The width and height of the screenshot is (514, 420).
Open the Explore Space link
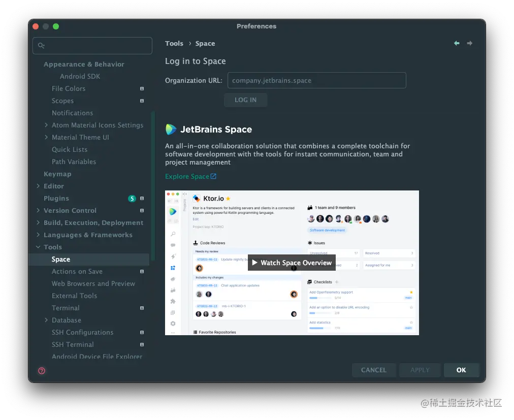187,176
